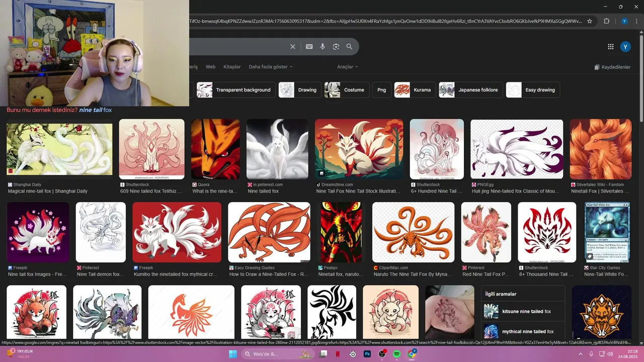Open Task View in the taskbar
This screenshot has height=362, width=644.
323,354
